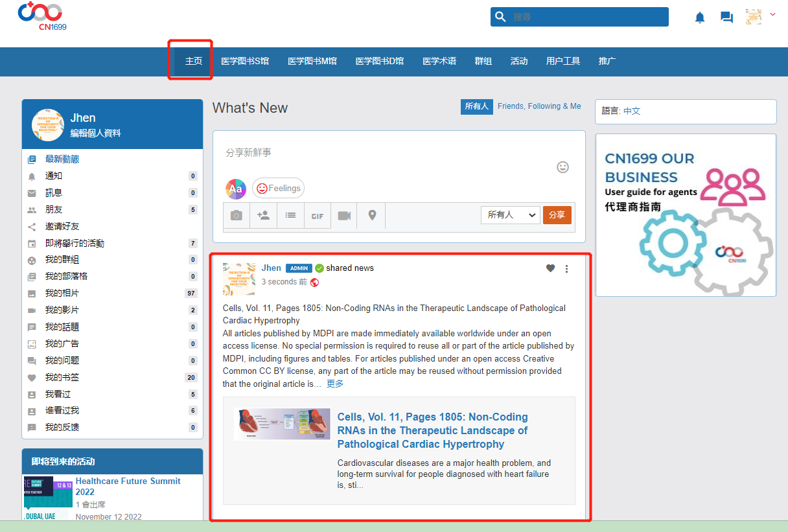The width and height of the screenshot is (788, 532).
Task: Add location with map pin icon
Action: tap(372, 216)
